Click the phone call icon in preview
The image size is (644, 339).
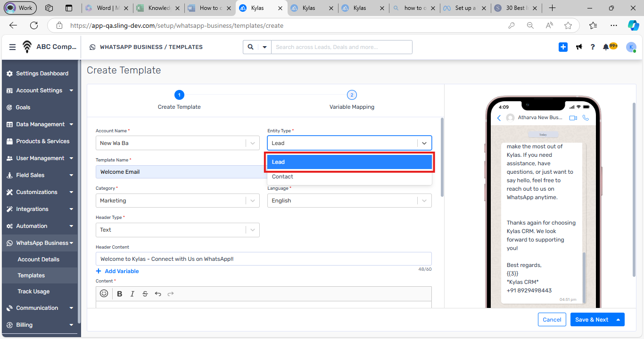tap(586, 118)
